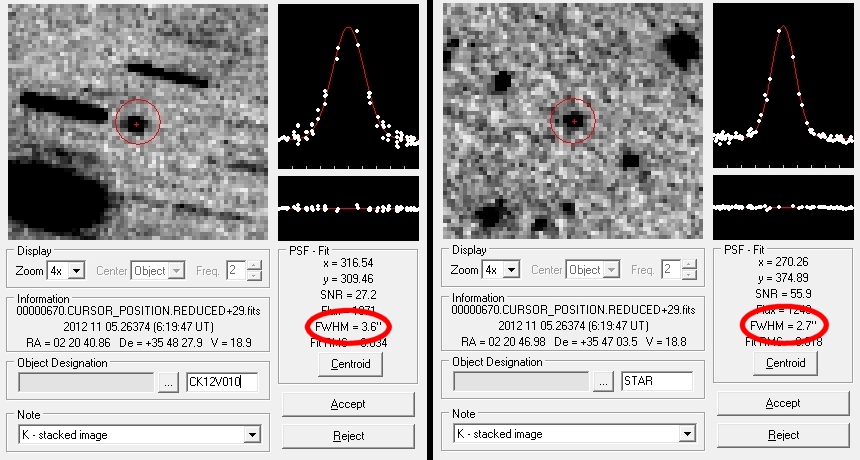
Task: Click the red crosshair marker on the comet image
Action: coord(137,122)
